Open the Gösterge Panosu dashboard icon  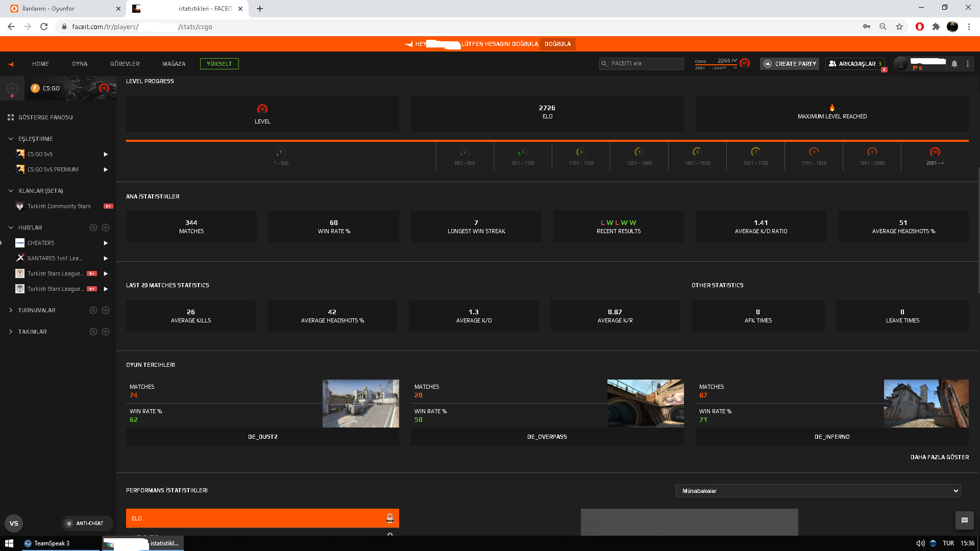(11, 117)
